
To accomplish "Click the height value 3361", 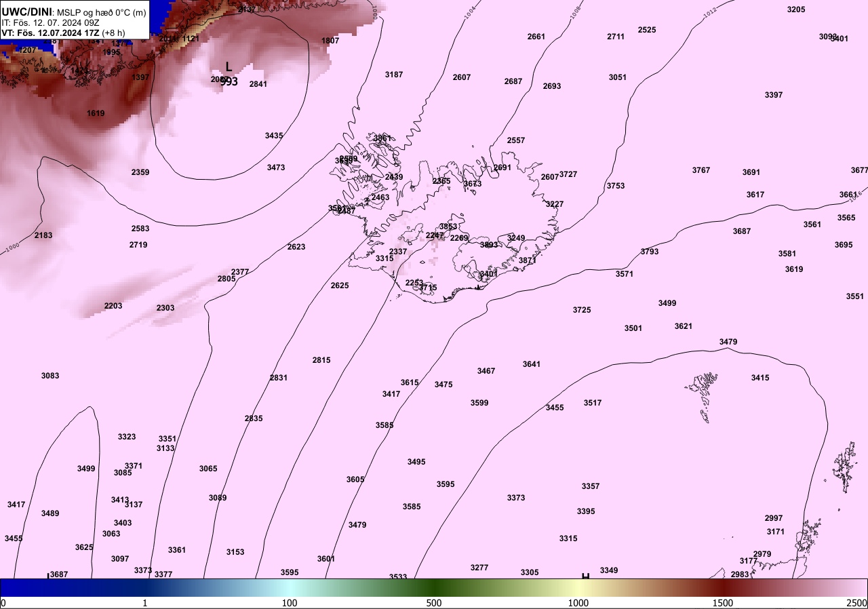I will tap(177, 550).
